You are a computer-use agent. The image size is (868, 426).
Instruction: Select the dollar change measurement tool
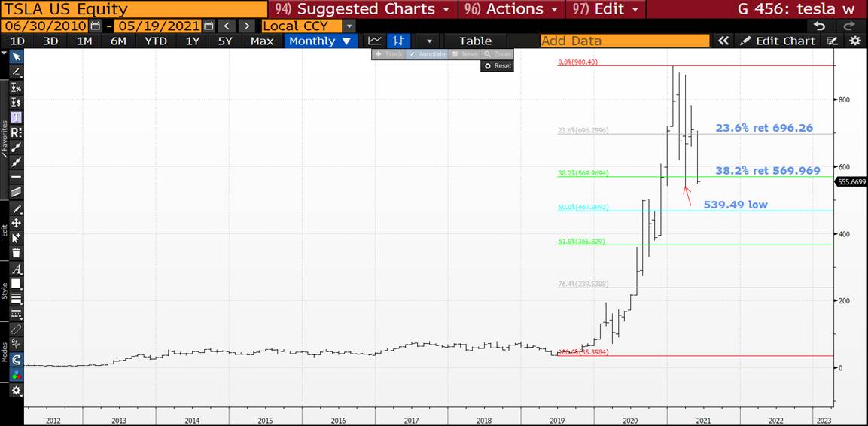point(16,102)
